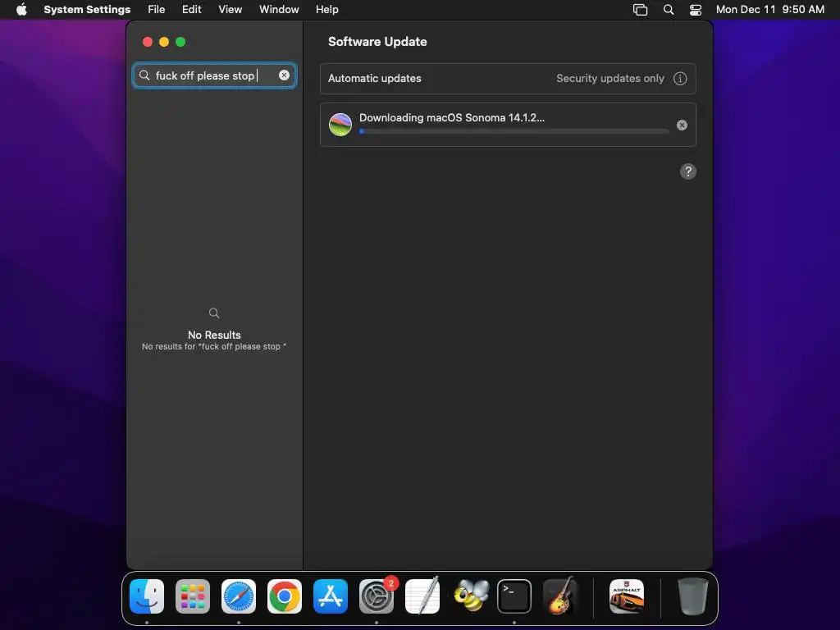The width and height of the screenshot is (840, 630).
Task: Open the bee app in the Dock
Action: (x=472, y=596)
